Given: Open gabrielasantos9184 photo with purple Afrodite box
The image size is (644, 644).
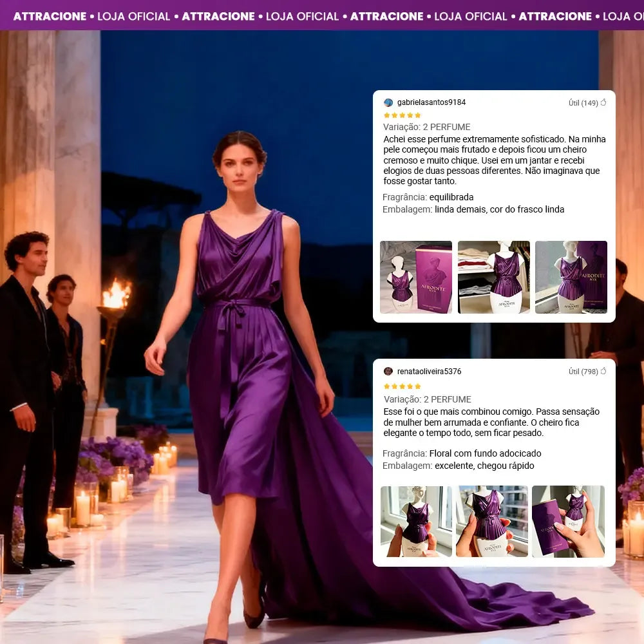Looking at the screenshot, I should click(416, 277).
